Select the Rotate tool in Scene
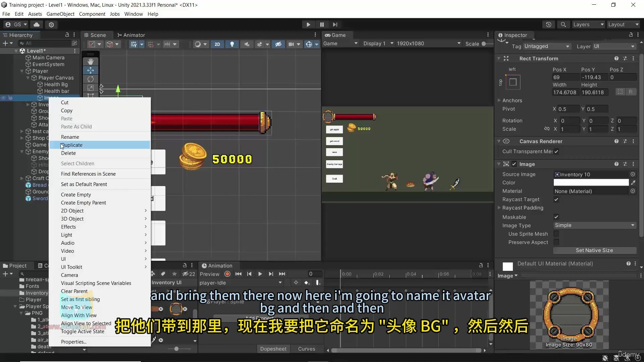 (x=91, y=79)
